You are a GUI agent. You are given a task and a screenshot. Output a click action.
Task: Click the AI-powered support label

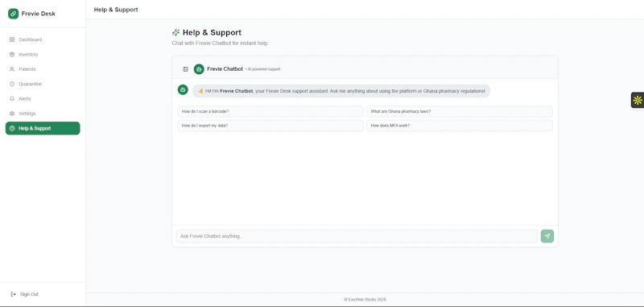coord(263,69)
